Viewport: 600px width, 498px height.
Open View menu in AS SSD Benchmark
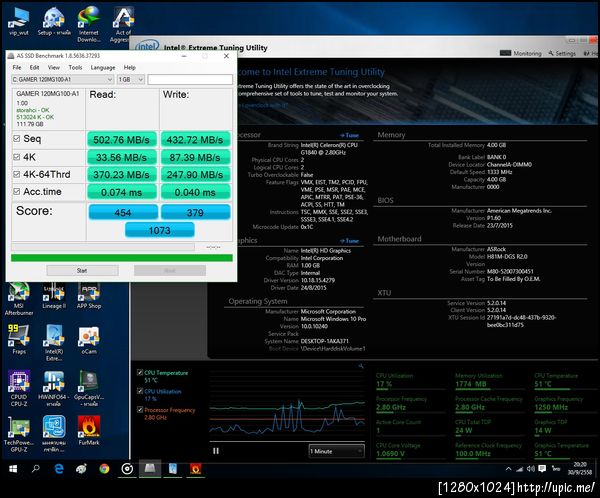pyautogui.click(x=54, y=67)
